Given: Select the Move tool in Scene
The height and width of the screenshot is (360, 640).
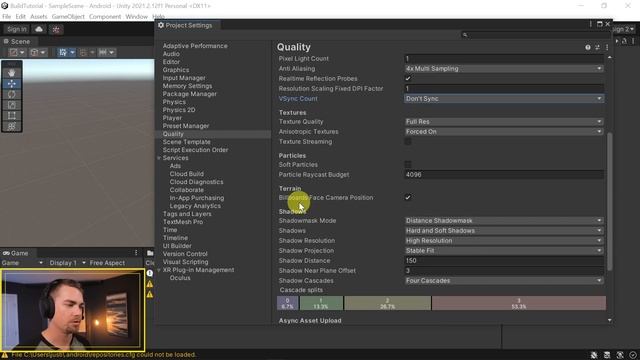Looking at the screenshot, I should point(11,84).
